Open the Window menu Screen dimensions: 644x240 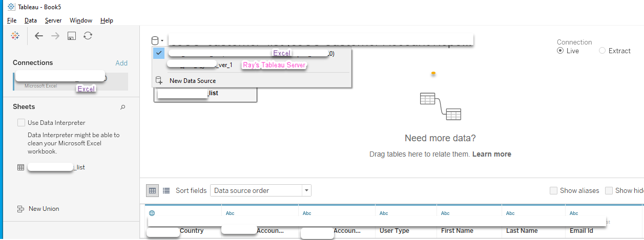[x=81, y=20]
